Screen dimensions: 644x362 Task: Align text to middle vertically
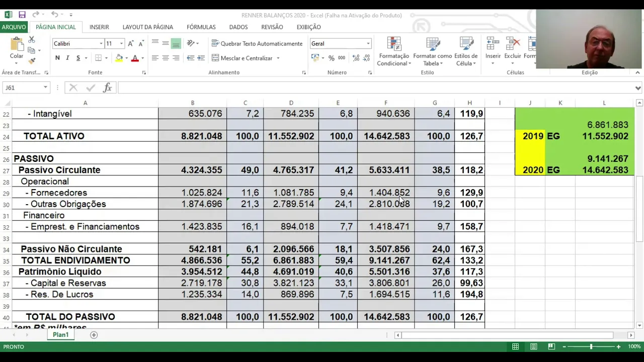[x=166, y=44]
